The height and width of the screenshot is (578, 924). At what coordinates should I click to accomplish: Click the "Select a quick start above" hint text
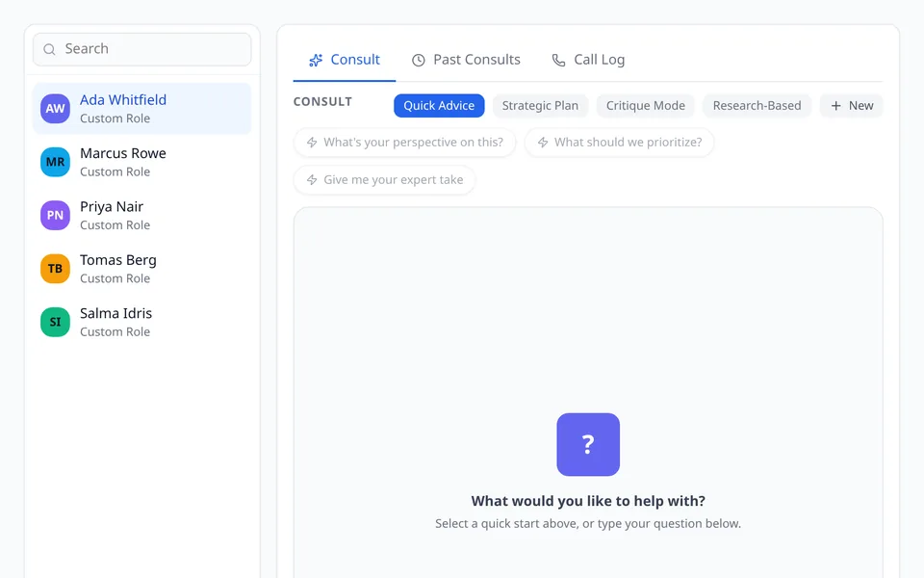click(x=588, y=524)
